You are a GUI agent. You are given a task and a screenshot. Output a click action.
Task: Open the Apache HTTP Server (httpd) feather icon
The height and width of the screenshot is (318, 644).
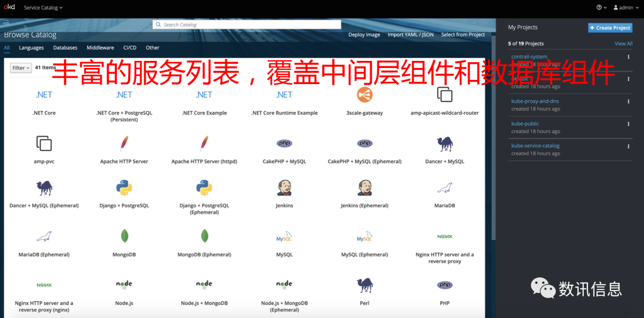204,143
